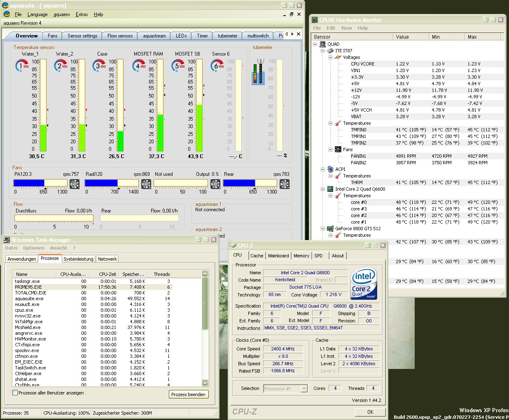Click the Rear fan speed bar

[x=250, y=183]
